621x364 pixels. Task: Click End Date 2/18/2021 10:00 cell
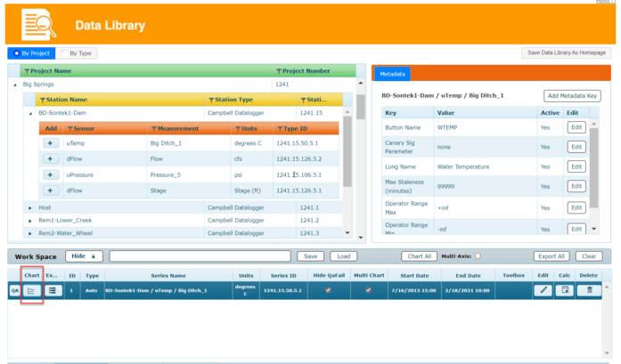(468, 290)
